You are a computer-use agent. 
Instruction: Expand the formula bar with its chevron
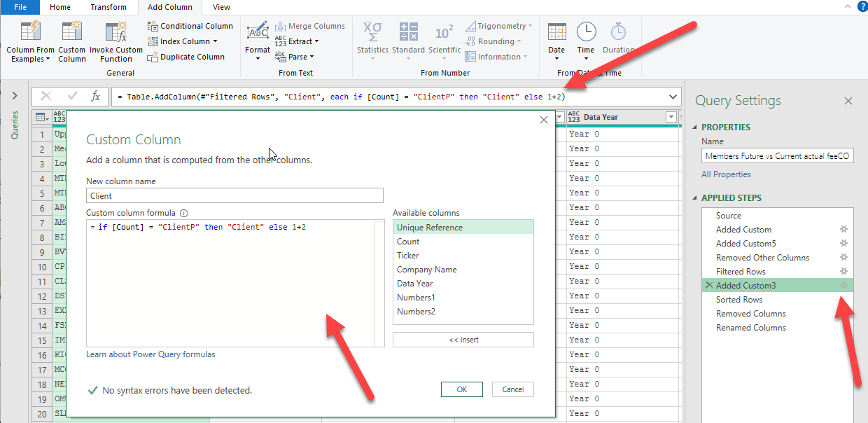(672, 97)
